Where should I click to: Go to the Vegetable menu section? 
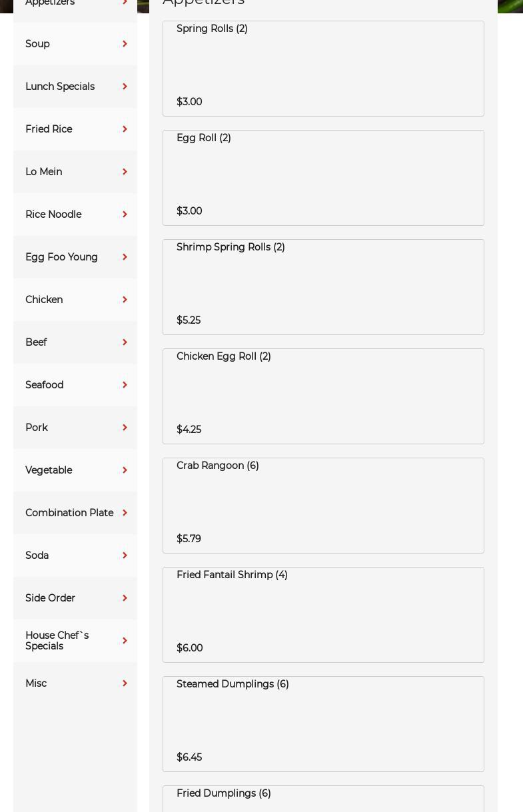coord(49,470)
